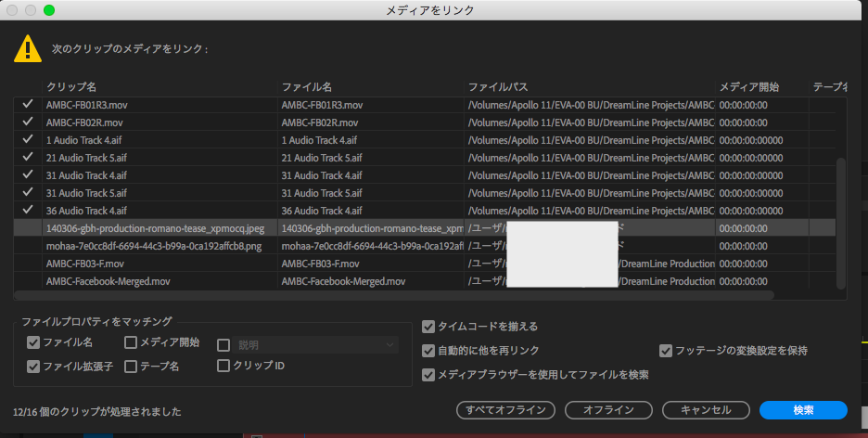Enable the 説明 dropdown checkbox

coord(223,345)
